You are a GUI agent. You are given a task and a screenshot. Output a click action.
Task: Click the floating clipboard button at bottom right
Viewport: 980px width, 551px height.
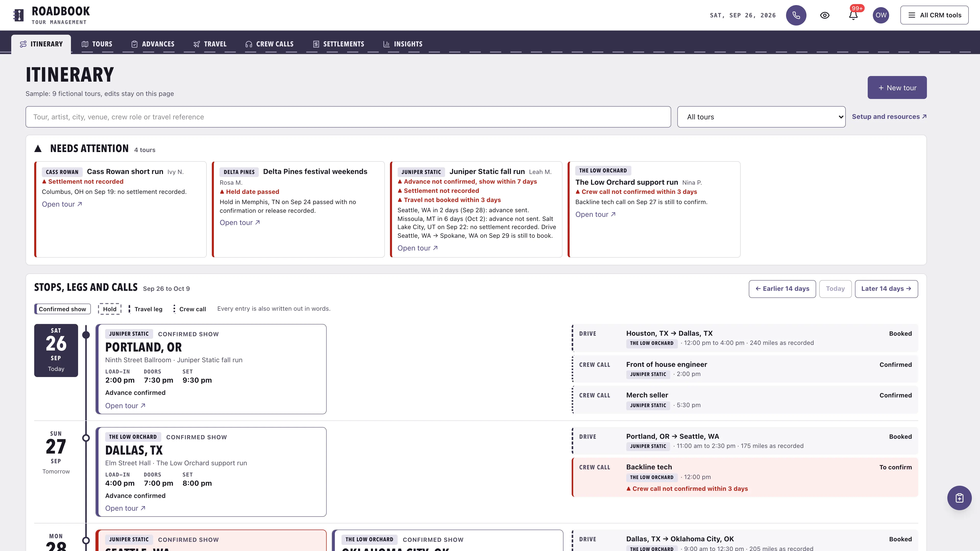(x=959, y=498)
